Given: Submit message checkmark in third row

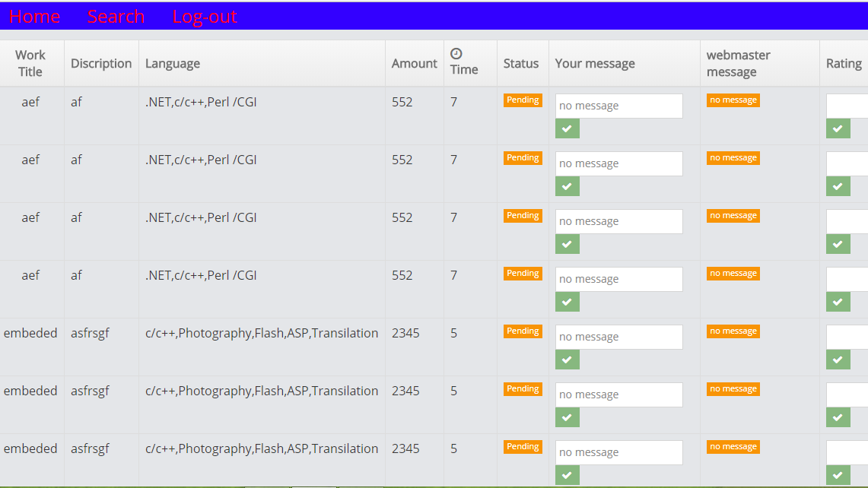Looking at the screenshot, I should tap(568, 245).
